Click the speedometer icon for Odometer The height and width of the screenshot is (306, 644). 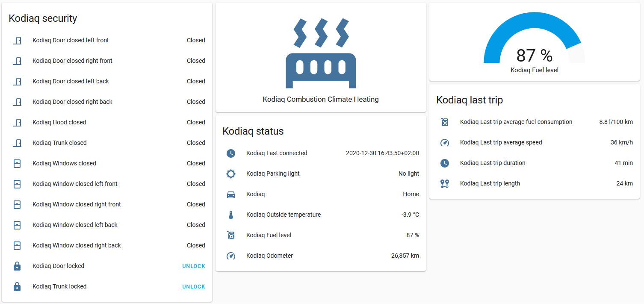tap(231, 256)
